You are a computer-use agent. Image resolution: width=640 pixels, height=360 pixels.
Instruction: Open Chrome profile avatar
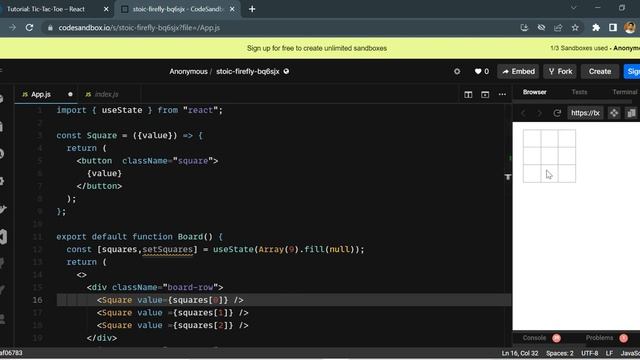coord(630,28)
